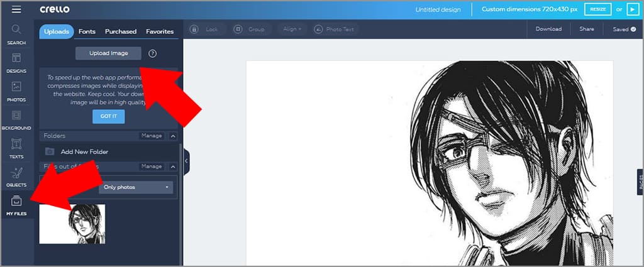This screenshot has width=644, height=267.
Task: Switch to the Fonts tab
Action: point(87,31)
